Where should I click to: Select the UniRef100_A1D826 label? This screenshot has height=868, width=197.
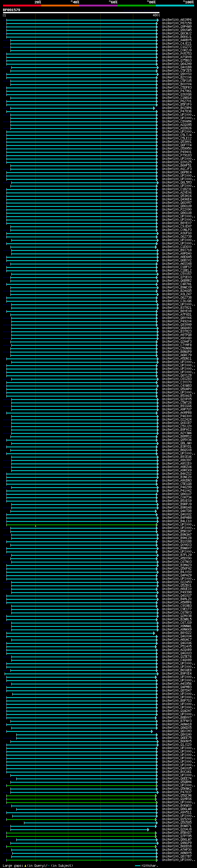click(177, 128)
